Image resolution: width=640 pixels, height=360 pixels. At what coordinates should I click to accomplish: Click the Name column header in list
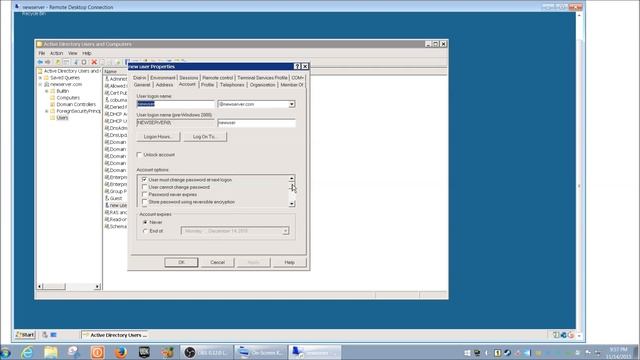coord(116,71)
